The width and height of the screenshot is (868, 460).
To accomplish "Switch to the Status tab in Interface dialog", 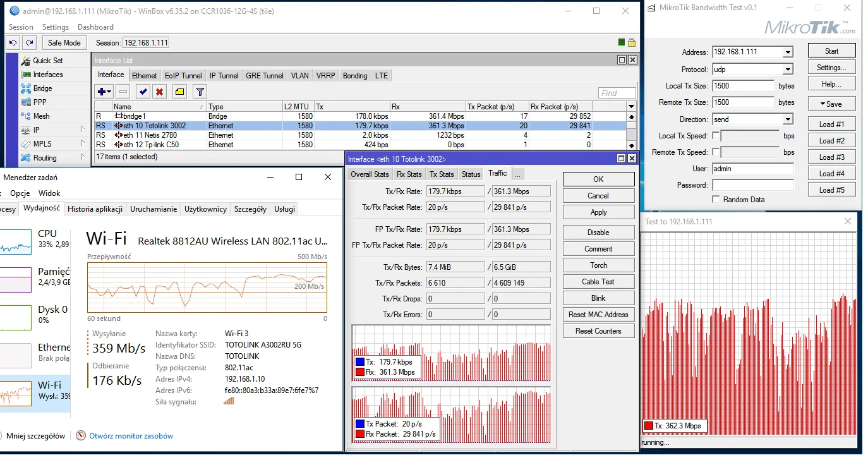I will tap(471, 174).
